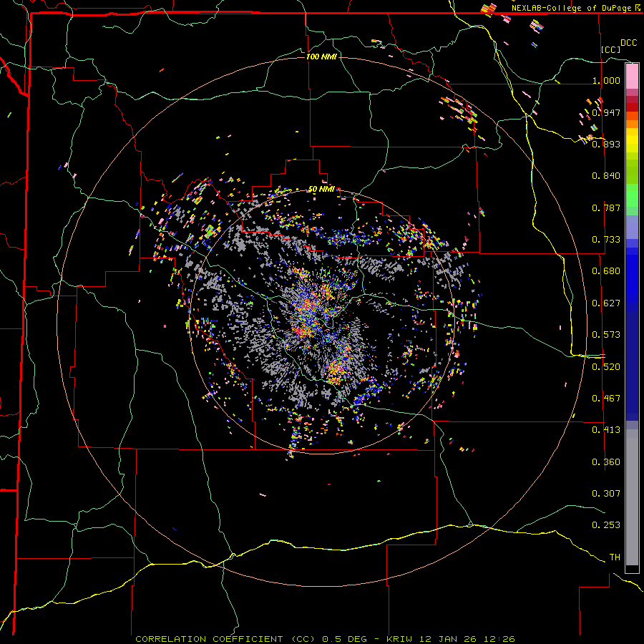
Task: Click the 0.413 scale value
Action: click(x=606, y=430)
